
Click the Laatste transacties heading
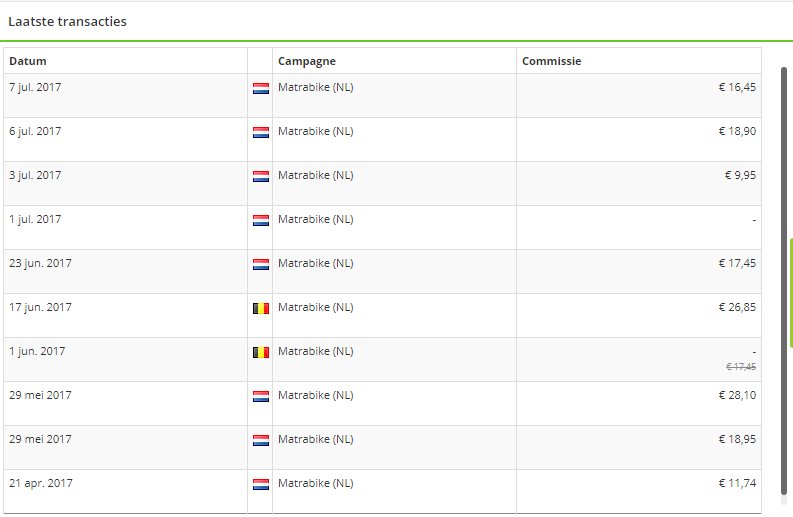(67, 21)
